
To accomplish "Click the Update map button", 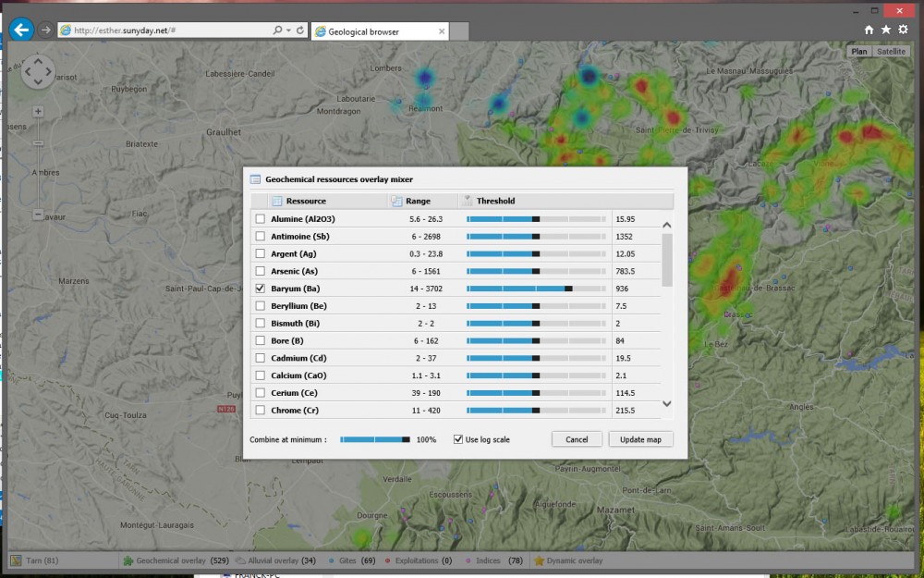I will (640, 439).
